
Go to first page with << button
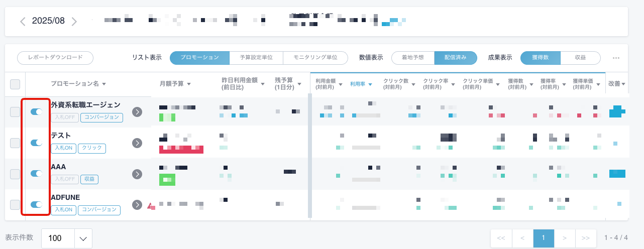(x=501, y=238)
